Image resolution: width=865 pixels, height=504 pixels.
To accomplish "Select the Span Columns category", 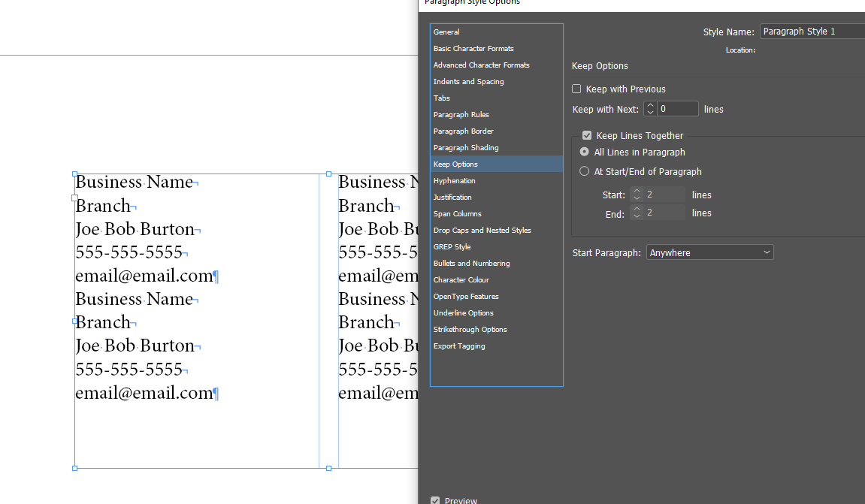I will [x=457, y=213].
